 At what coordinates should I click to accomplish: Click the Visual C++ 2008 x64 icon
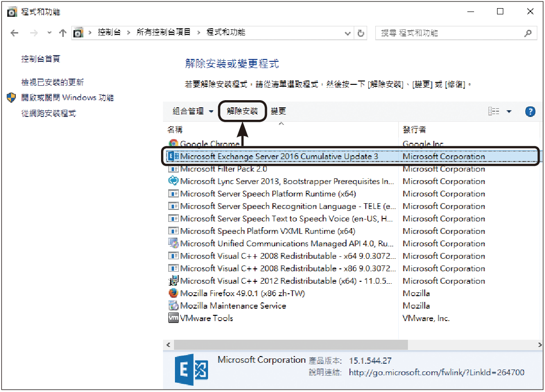(x=173, y=256)
